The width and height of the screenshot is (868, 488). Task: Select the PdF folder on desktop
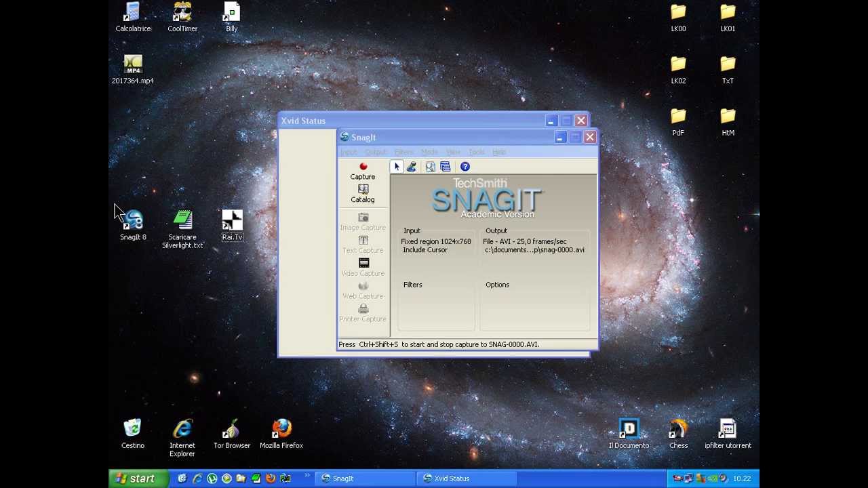pos(678,122)
